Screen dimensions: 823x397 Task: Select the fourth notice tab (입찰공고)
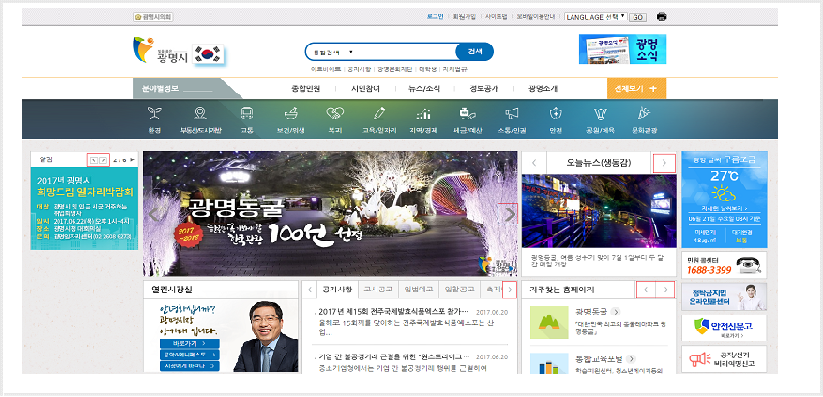tap(459, 289)
